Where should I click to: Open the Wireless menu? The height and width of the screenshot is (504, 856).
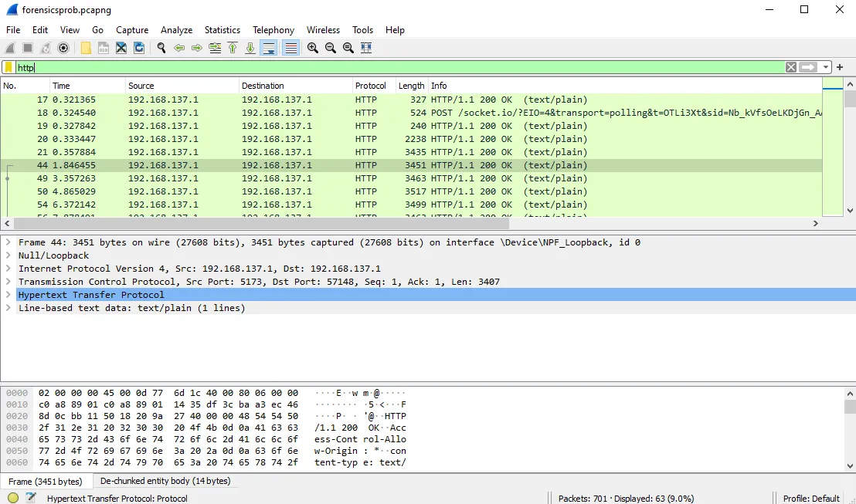pos(323,30)
